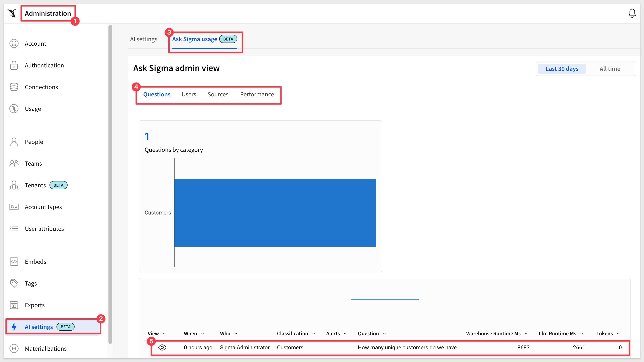Open the Exports page
644x362 pixels.
(35, 305)
